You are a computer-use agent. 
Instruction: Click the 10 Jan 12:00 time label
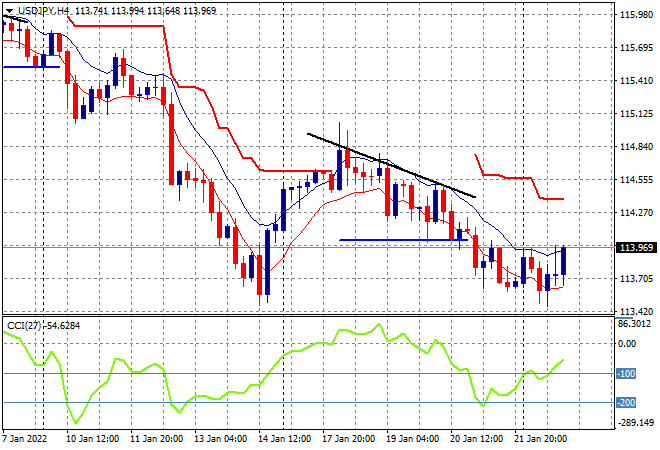pos(93,439)
